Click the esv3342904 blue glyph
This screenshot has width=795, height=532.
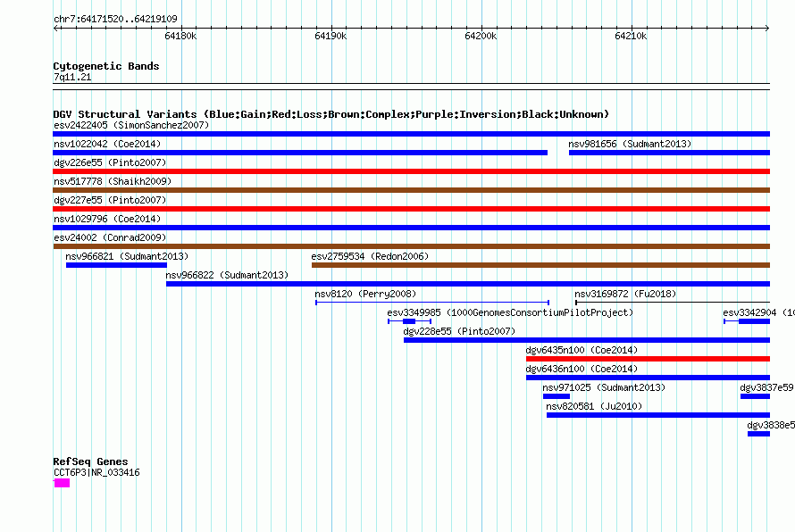click(747, 321)
